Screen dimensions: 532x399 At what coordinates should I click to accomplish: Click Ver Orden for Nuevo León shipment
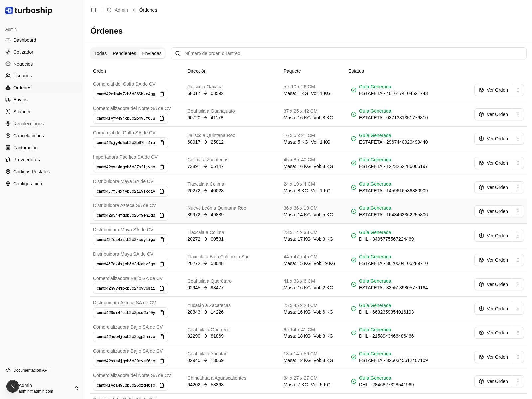tap(493, 211)
